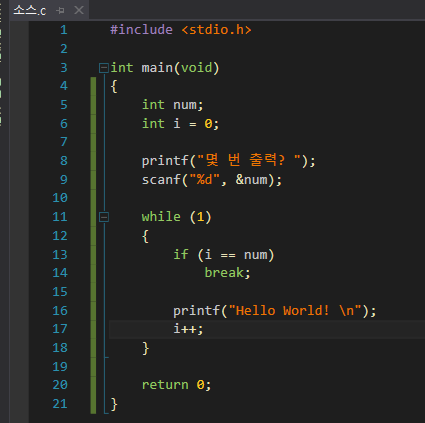Click line number 8 in gutter
This screenshot has height=423, width=425.
[x=63, y=161]
